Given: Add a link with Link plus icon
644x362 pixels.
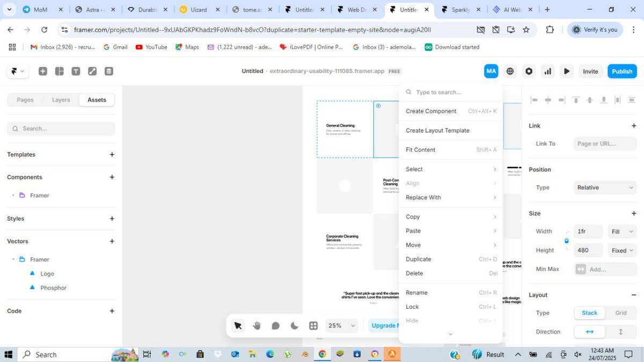Looking at the screenshot, I should [634, 126].
